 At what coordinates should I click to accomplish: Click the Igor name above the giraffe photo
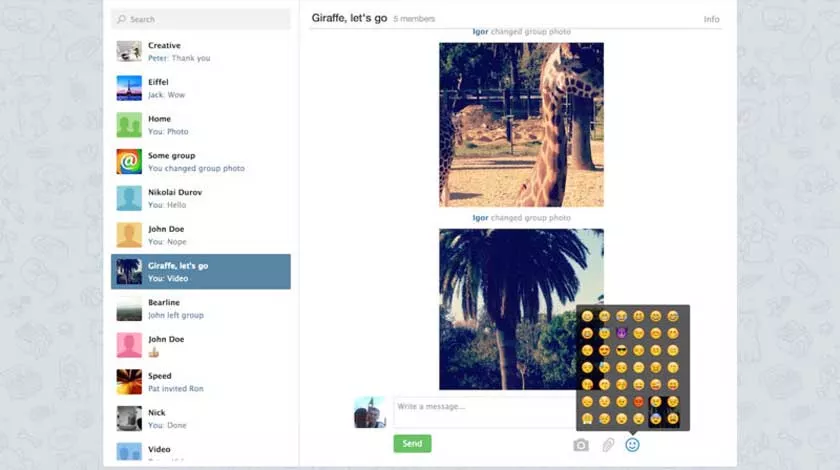[x=480, y=32]
